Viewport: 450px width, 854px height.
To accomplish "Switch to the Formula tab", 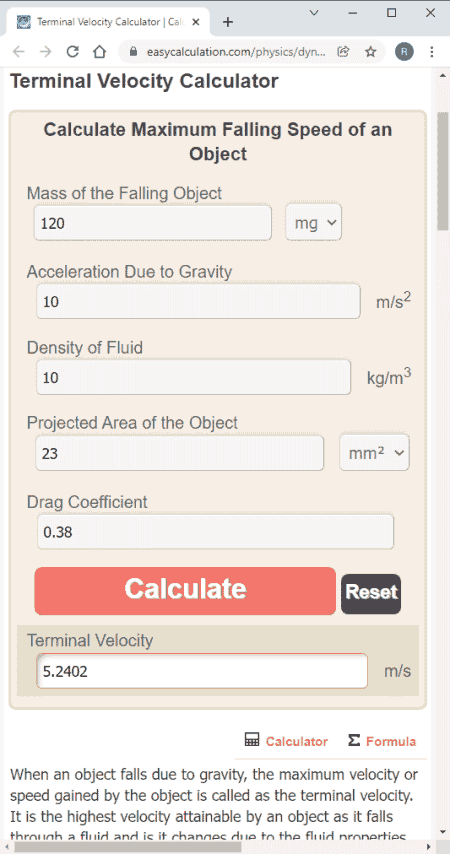I will [x=382, y=741].
